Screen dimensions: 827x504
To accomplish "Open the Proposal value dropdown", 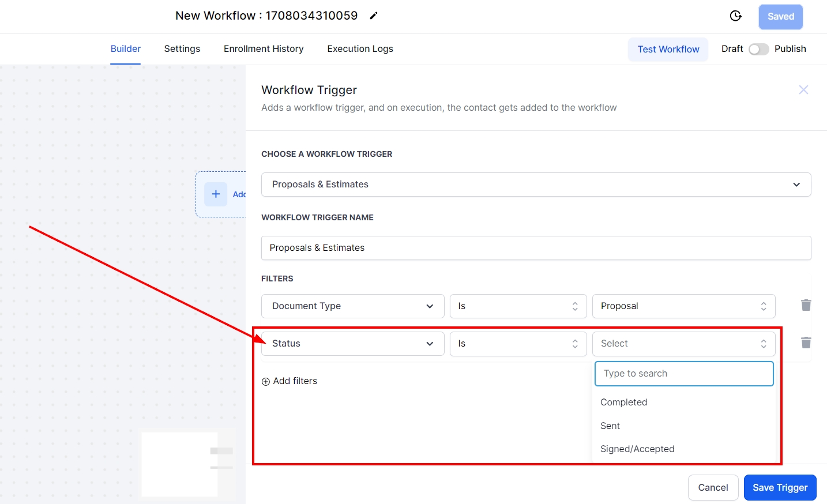I will (683, 306).
